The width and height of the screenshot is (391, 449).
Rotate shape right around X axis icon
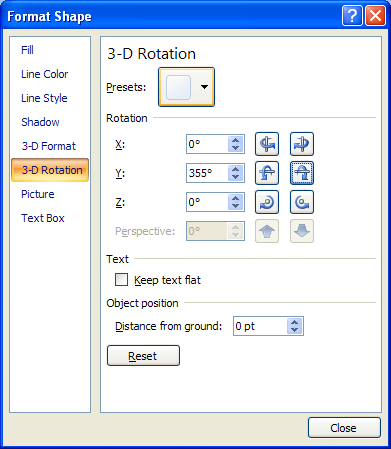point(302,144)
